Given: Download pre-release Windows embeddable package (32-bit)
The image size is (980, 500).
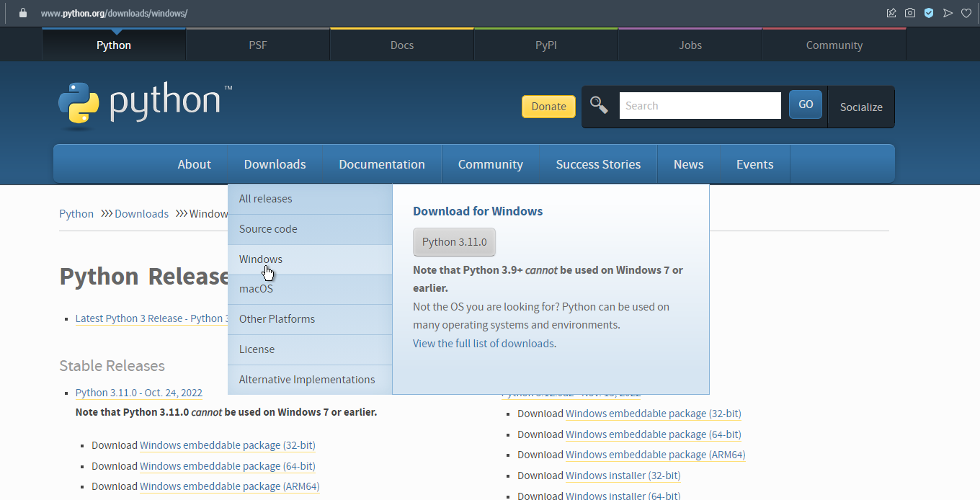Looking at the screenshot, I should point(654,414).
